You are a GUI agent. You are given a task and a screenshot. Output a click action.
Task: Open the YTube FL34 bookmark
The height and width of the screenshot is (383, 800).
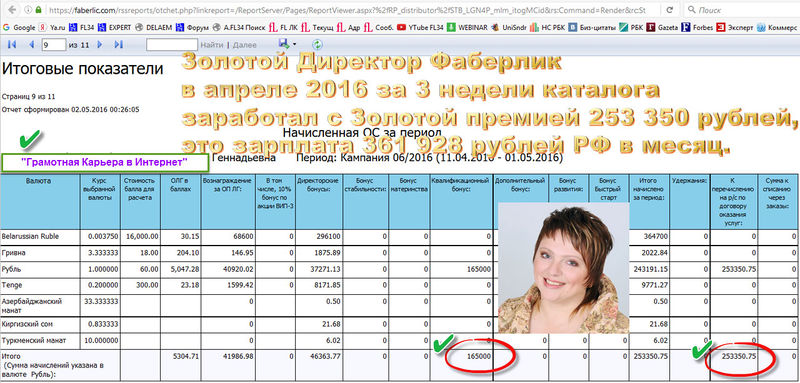point(420,27)
